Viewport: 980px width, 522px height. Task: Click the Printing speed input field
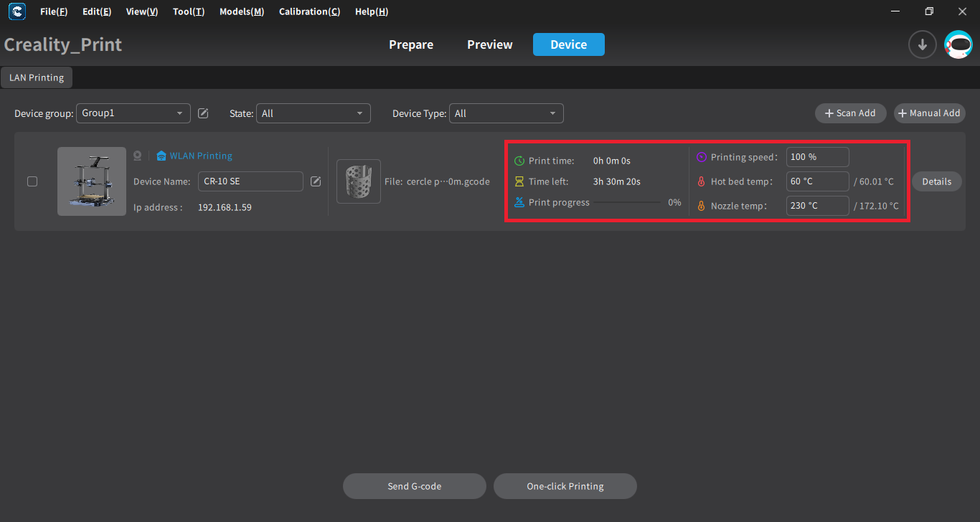pos(818,157)
